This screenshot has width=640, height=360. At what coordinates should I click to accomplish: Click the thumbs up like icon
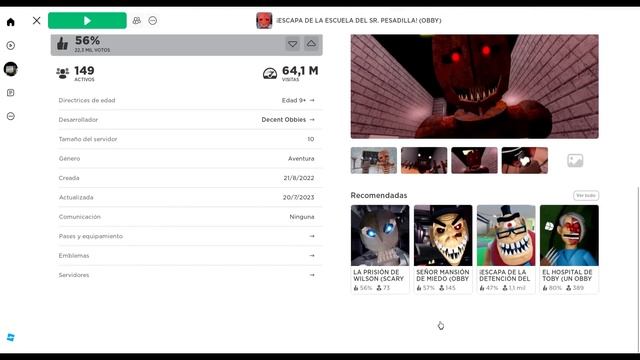[x=62, y=44]
